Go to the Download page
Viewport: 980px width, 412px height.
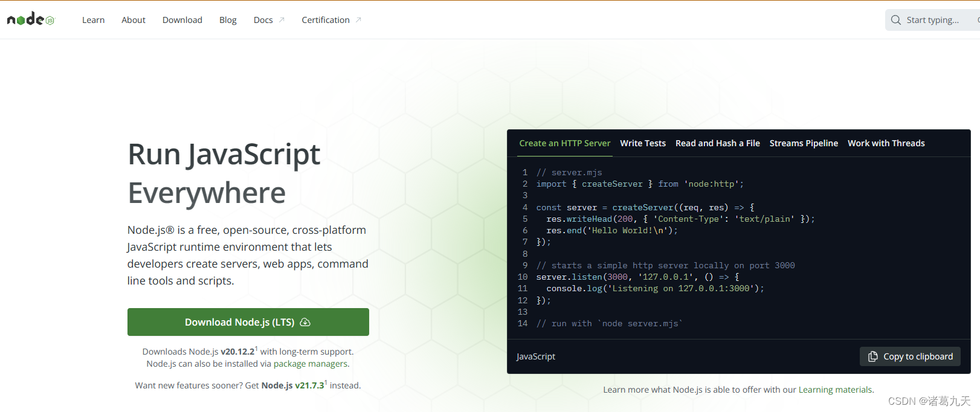[x=182, y=20]
